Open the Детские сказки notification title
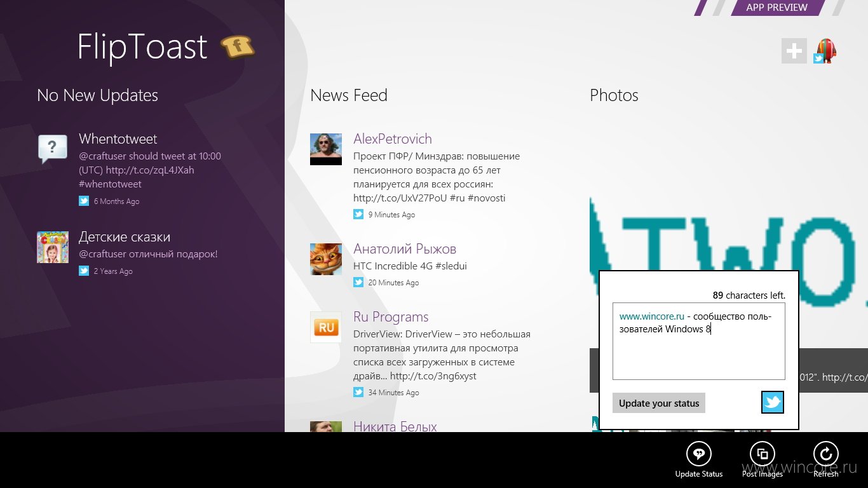 coord(125,237)
